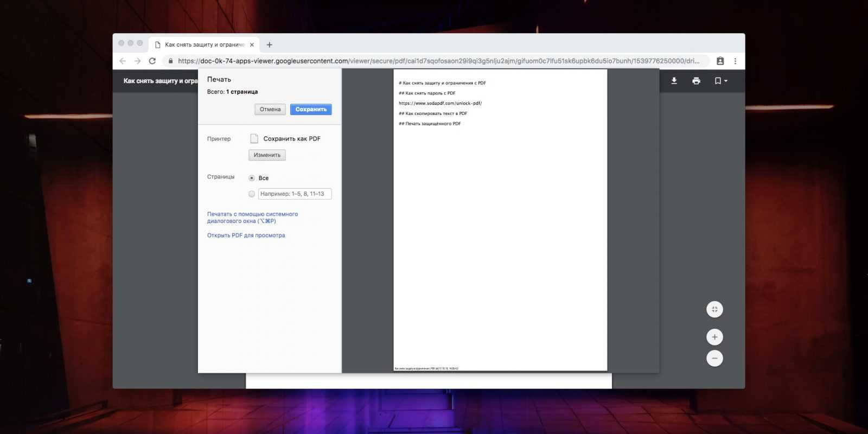This screenshot has height=434, width=868.
Task: Open the bookmark dropdown in viewer toolbar
Action: point(720,81)
